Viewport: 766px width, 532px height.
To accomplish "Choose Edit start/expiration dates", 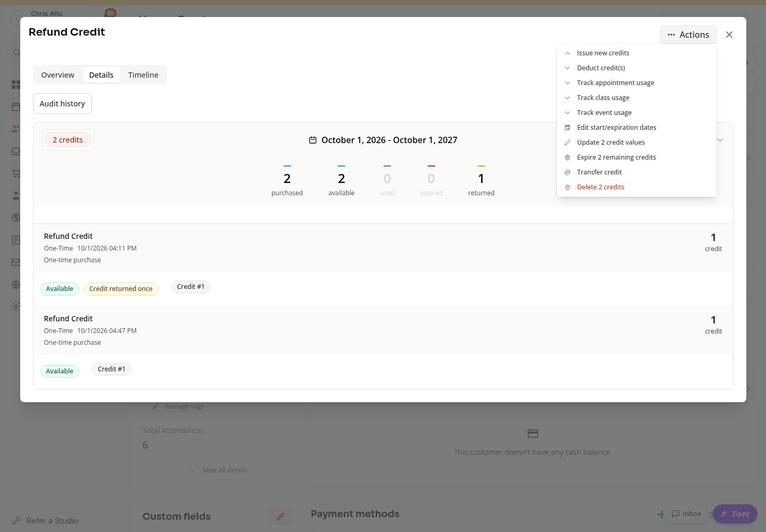I will coord(636,128).
